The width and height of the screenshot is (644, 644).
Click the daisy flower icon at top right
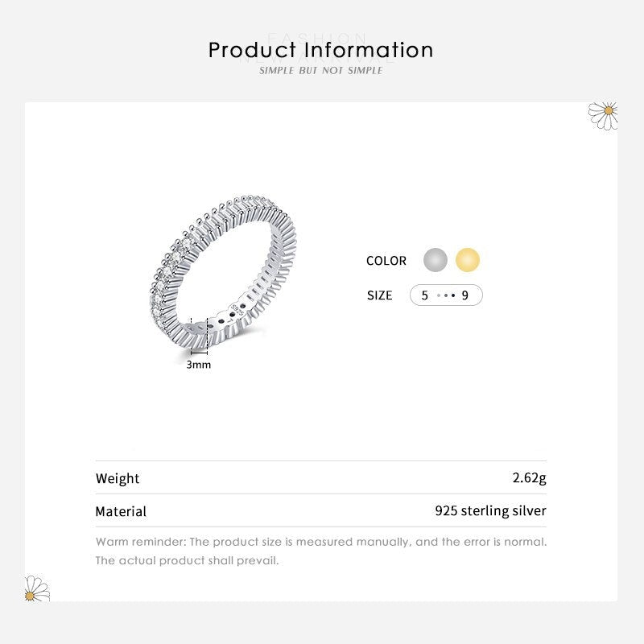tap(604, 115)
